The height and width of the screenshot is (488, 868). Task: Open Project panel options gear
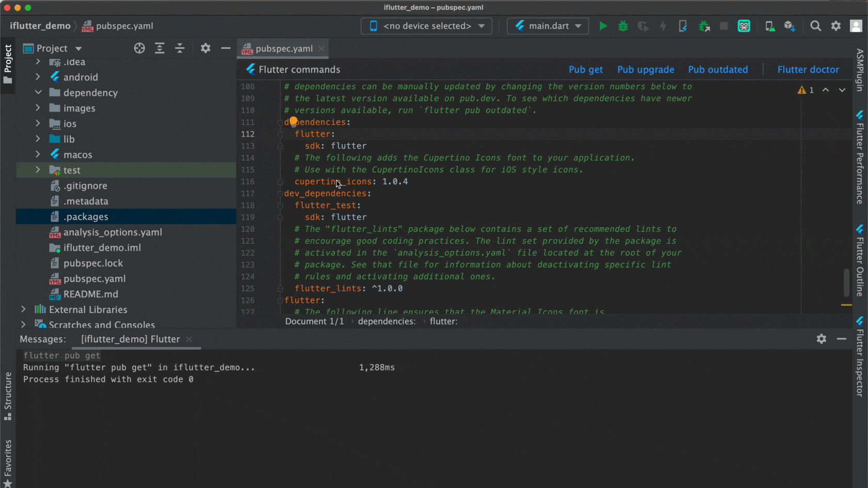(x=206, y=48)
